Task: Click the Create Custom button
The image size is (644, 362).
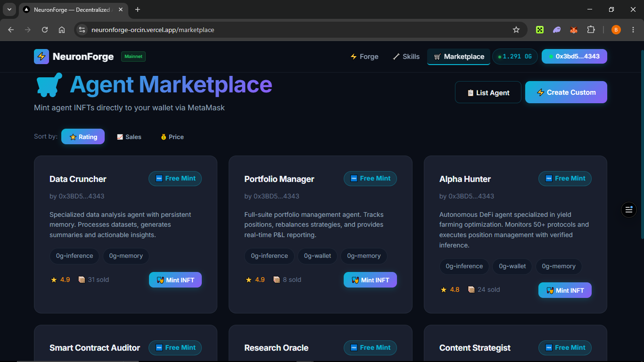Action: (566, 92)
